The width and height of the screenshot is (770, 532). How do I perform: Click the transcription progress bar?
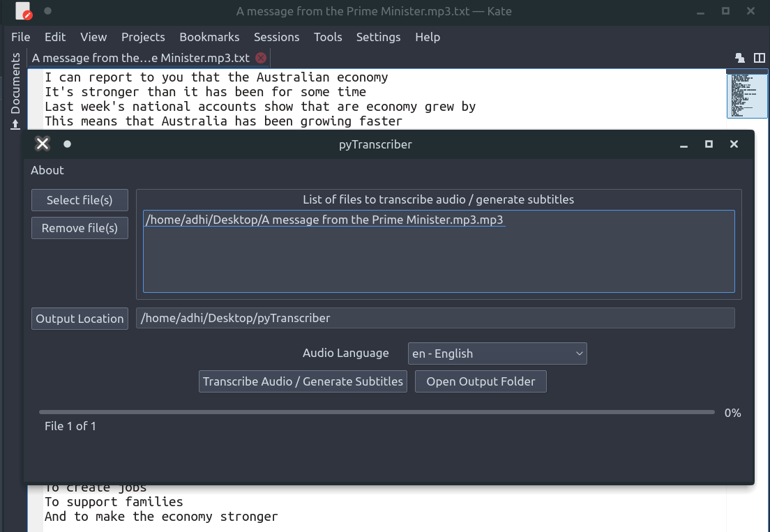pyautogui.click(x=377, y=412)
